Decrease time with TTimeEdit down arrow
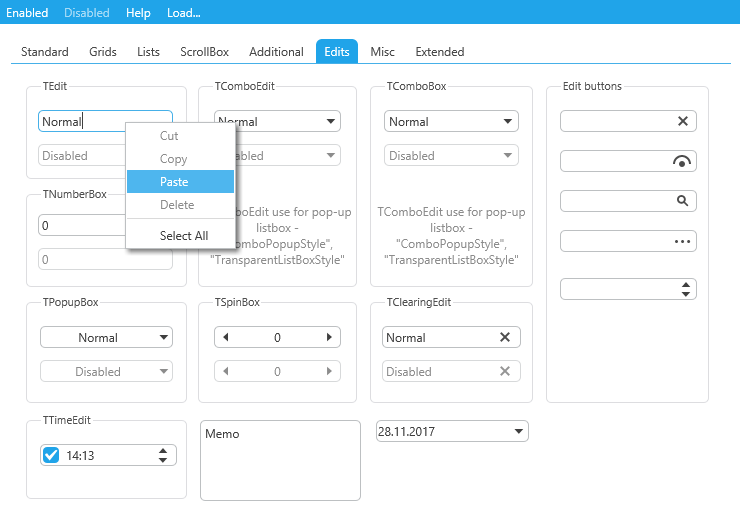 163,460
